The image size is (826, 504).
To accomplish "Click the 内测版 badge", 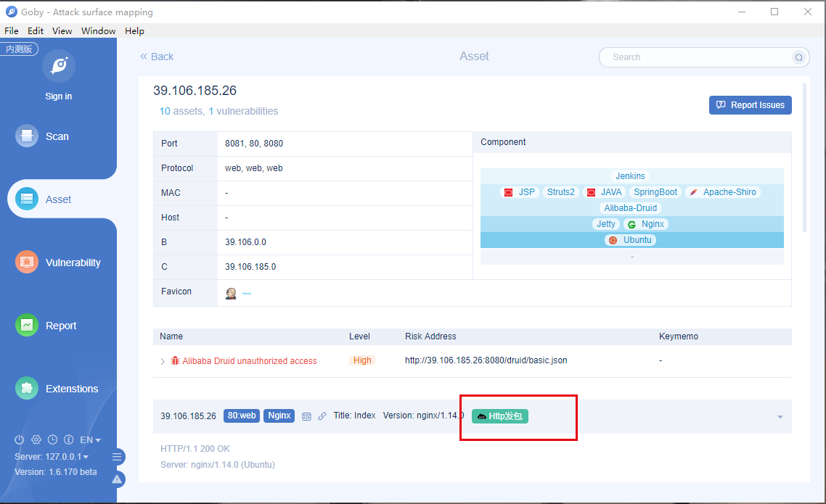I will [x=20, y=49].
